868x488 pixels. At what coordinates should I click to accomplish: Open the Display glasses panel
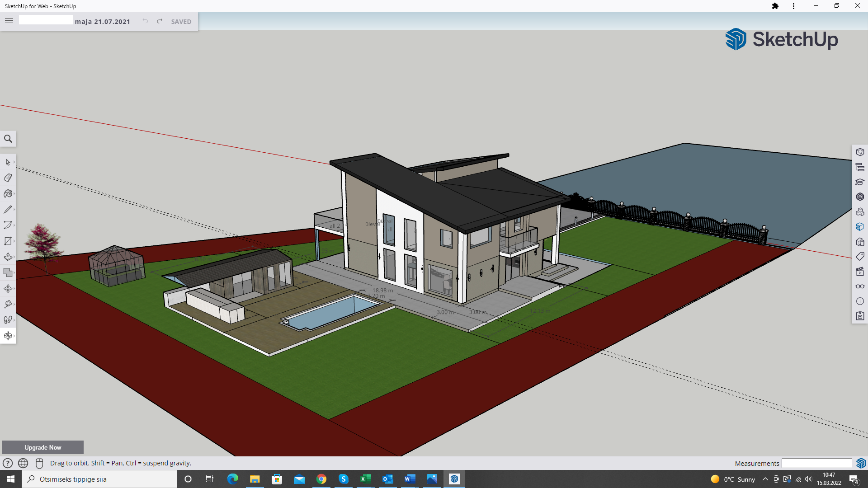[860, 286]
